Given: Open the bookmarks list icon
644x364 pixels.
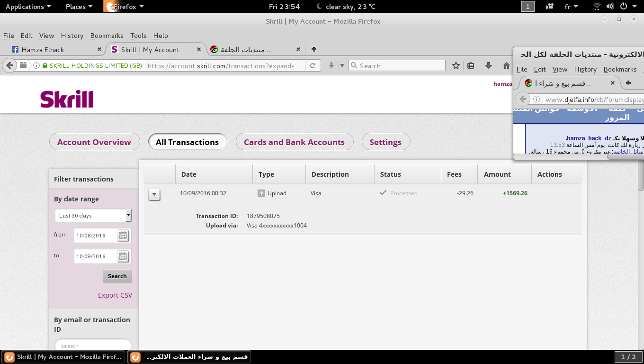Looking at the screenshot, I should (x=471, y=65).
